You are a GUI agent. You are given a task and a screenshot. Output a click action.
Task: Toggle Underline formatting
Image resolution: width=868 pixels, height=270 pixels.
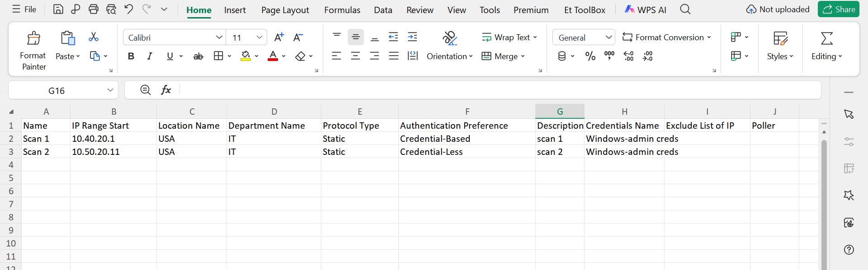(x=170, y=56)
